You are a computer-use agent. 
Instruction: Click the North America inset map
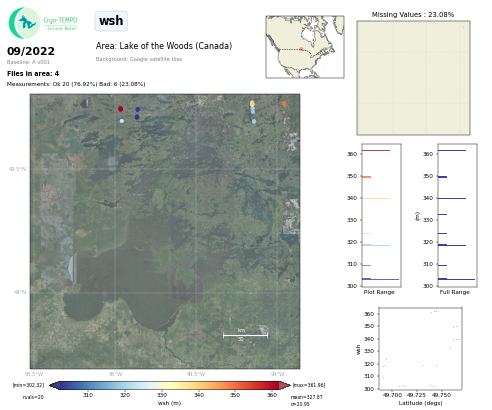point(305,47)
